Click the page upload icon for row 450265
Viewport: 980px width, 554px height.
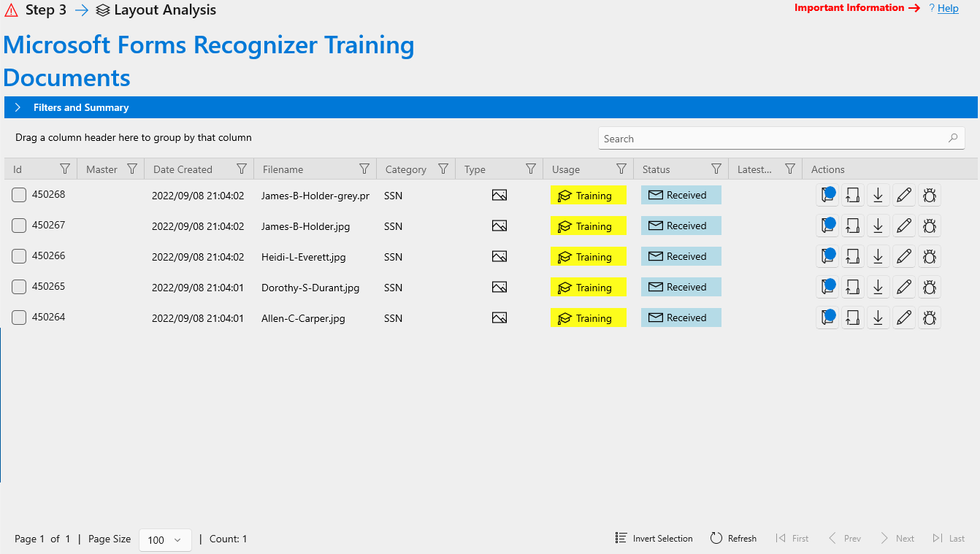pyautogui.click(x=853, y=287)
